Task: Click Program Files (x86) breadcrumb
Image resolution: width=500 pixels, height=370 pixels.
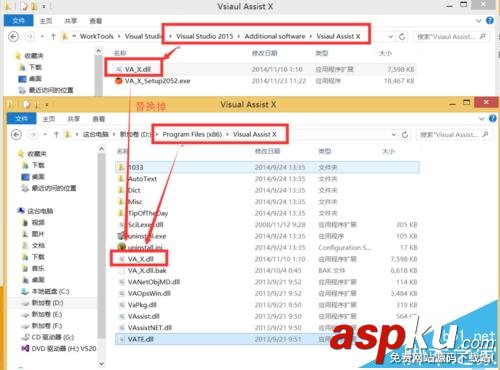Action: [192, 134]
